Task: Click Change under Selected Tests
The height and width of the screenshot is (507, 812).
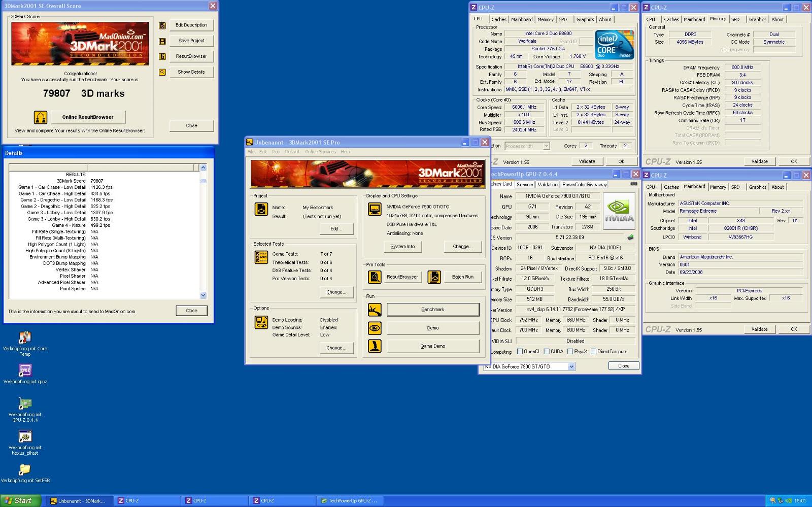Action: click(336, 292)
